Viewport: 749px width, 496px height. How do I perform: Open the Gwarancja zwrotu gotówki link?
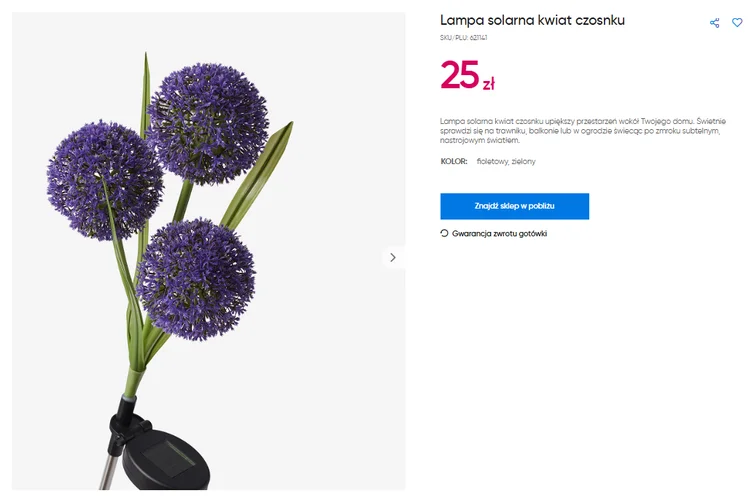tap(499, 233)
